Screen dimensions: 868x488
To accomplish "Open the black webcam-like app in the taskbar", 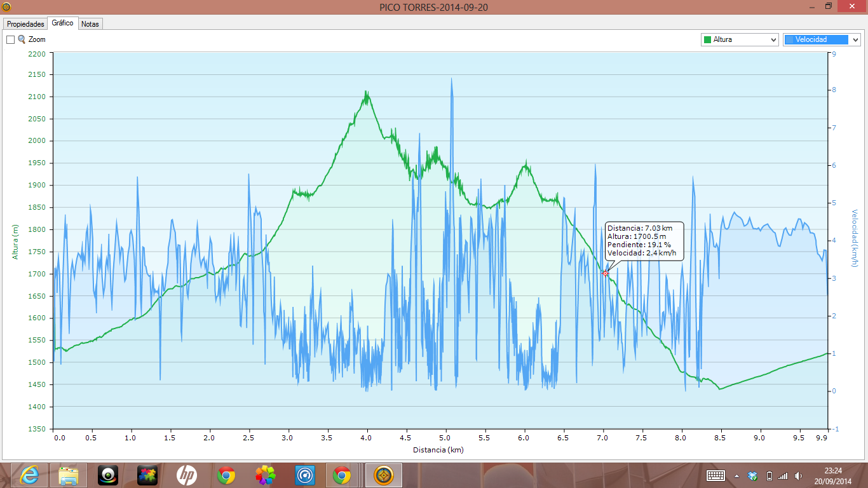I will tap(108, 475).
